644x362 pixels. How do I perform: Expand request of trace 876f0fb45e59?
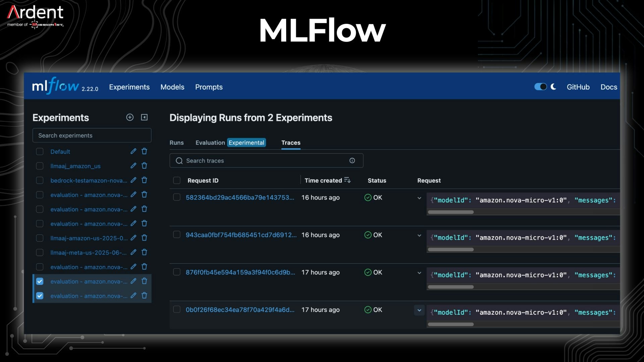419,273
